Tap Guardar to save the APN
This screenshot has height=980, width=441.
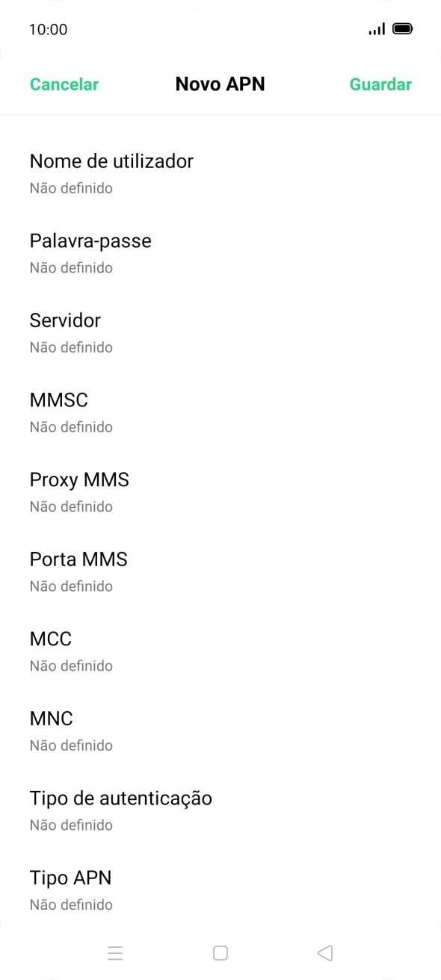(380, 84)
